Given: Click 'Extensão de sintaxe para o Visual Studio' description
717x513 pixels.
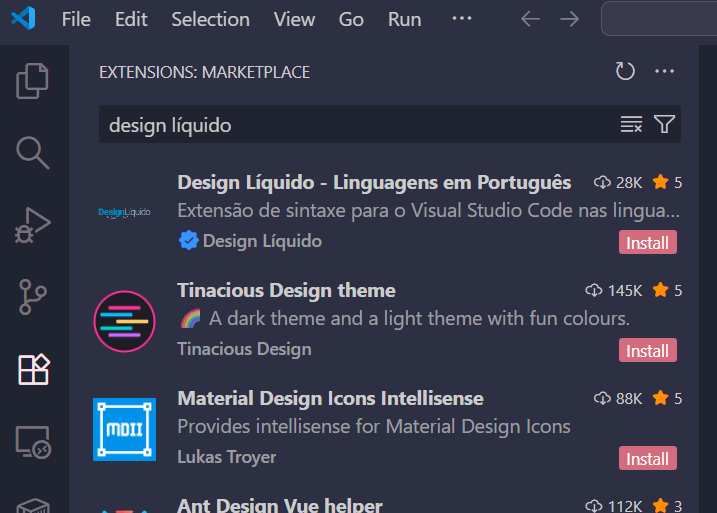Looking at the screenshot, I should tap(428, 211).
